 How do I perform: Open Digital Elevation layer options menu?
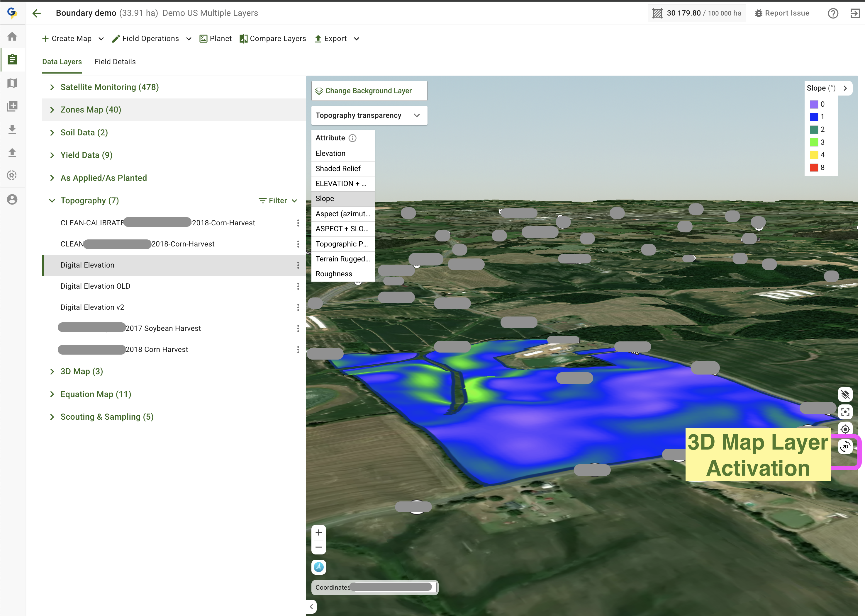pos(298,265)
